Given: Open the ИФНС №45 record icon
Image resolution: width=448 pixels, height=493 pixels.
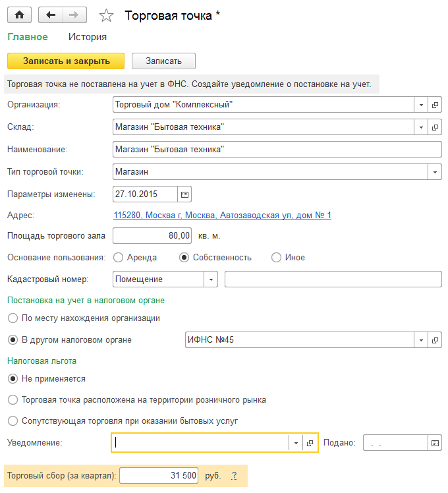Looking at the screenshot, I should 435,340.
